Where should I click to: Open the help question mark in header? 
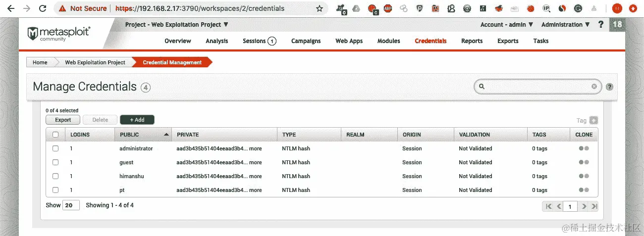tap(601, 24)
